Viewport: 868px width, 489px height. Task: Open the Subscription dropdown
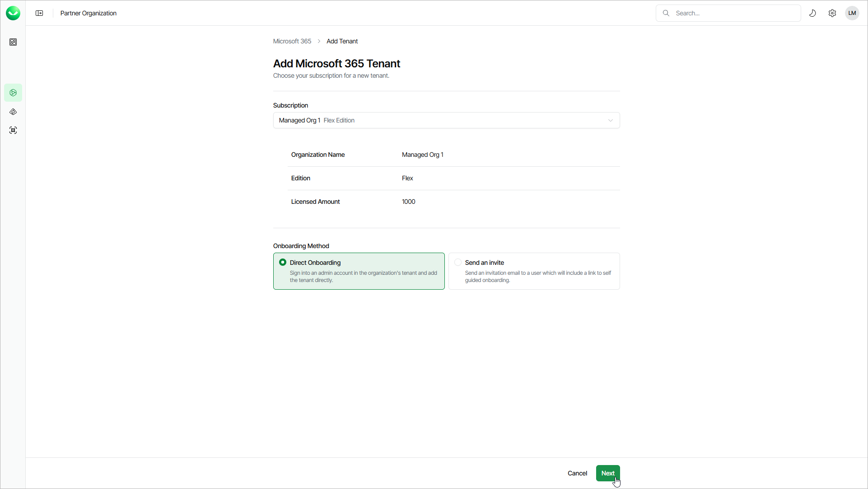[x=446, y=120]
